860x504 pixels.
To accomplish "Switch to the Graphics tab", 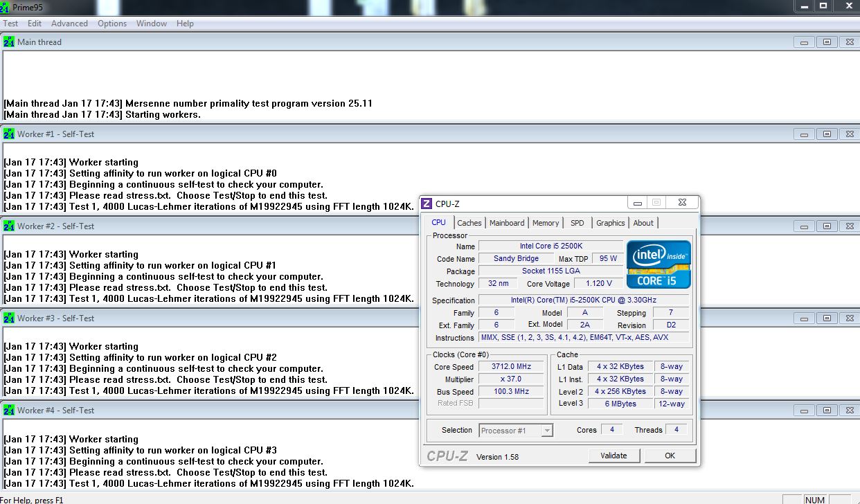I will [x=611, y=223].
